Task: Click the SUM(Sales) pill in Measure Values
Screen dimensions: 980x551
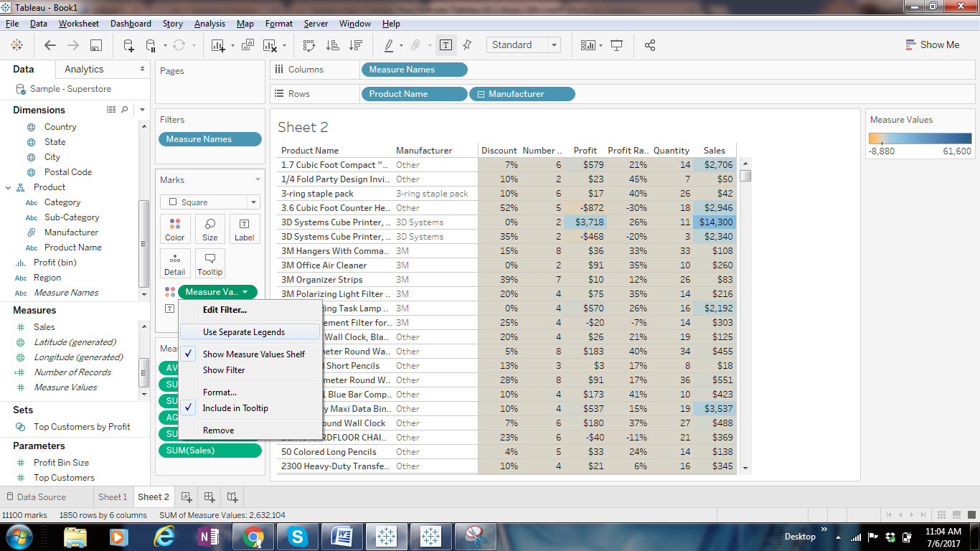Action: click(210, 451)
